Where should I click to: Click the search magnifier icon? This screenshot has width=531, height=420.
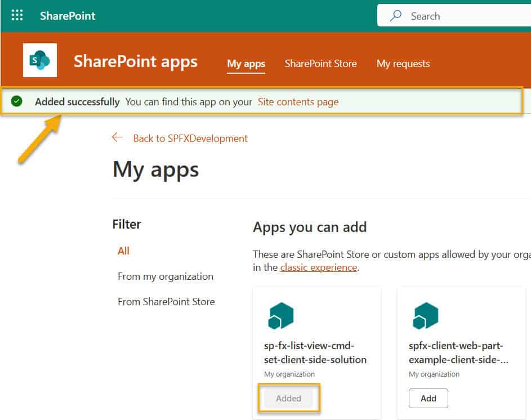click(395, 16)
